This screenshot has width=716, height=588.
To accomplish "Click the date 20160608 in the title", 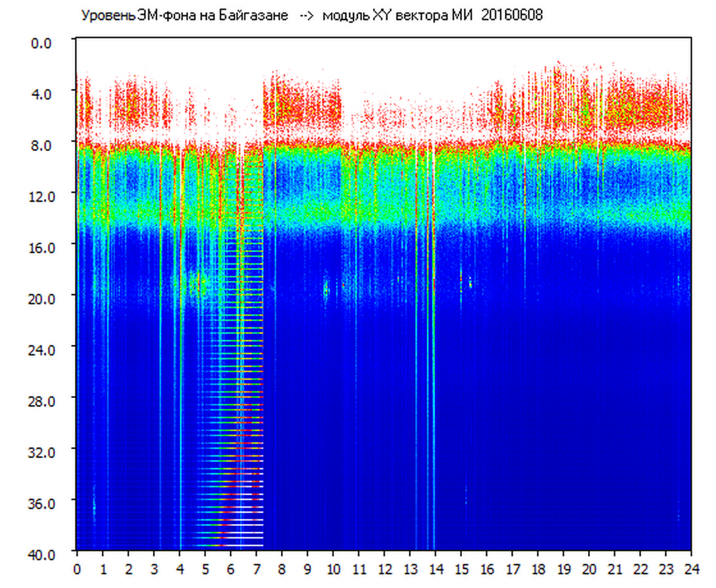I will click(x=512, y=16).
